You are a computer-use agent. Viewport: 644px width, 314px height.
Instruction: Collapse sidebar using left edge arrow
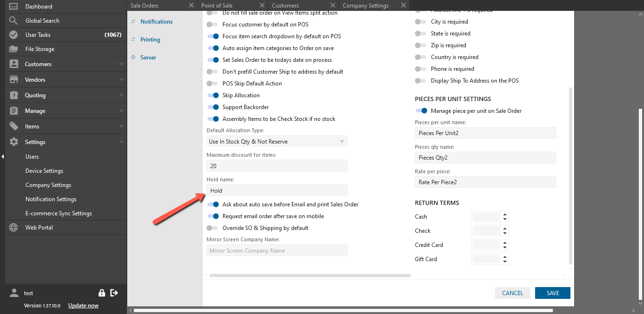pyautogui.click(x=2, y=157)
